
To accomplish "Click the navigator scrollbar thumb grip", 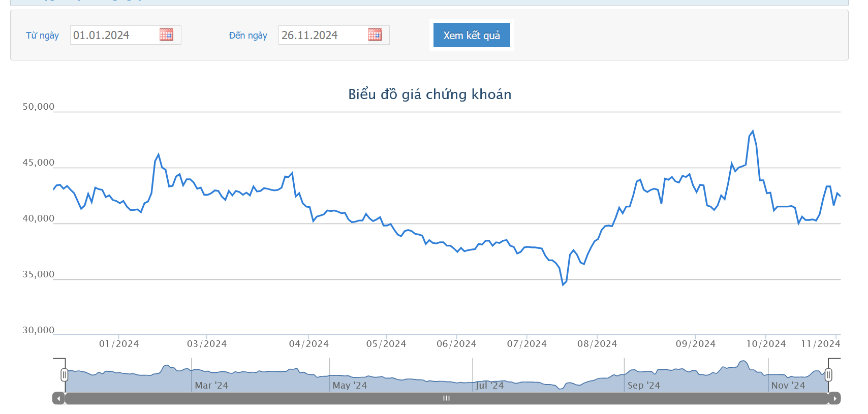I will pos(446,398).
